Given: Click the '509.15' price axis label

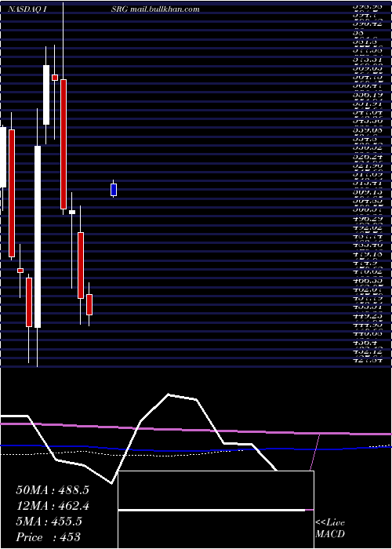Looking at the screenshot, I should pyautogui.click(x=367, y=193).
